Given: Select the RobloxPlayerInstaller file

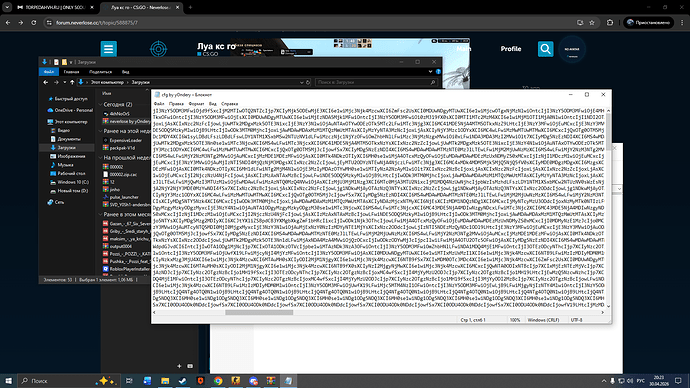Looking at the screenshot, I should (127, 269).
